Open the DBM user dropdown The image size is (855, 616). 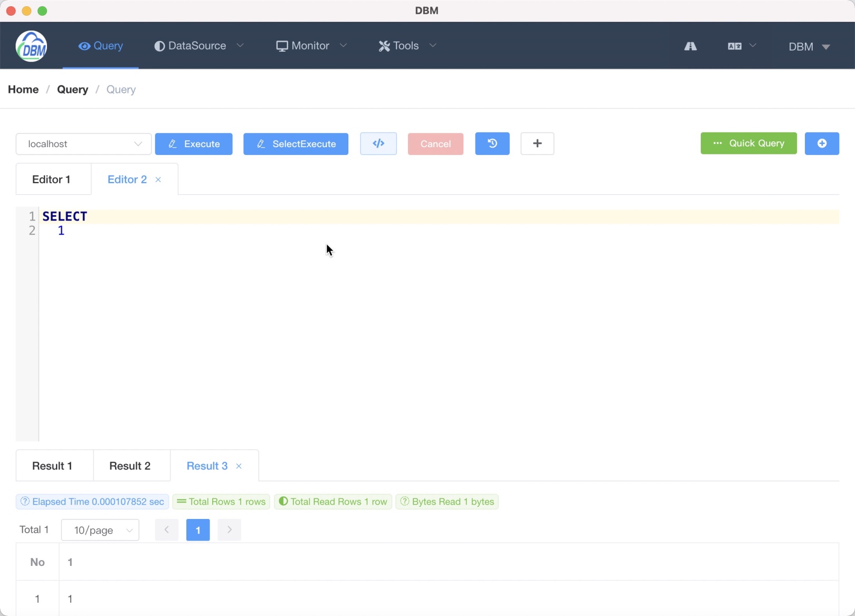click(x=809, y=47)
